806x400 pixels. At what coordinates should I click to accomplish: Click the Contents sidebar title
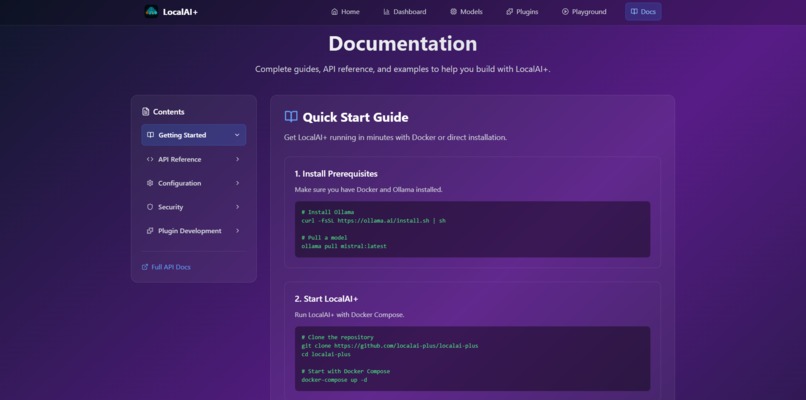[x=169, y=112]
